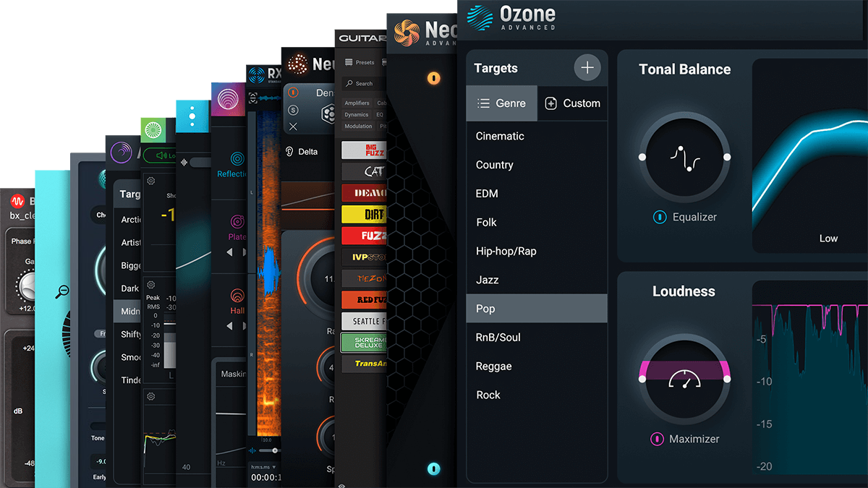Click the RX waveform zoom slider
The width and height of the screenshot is (868, 488).
(x=270, y=450)
